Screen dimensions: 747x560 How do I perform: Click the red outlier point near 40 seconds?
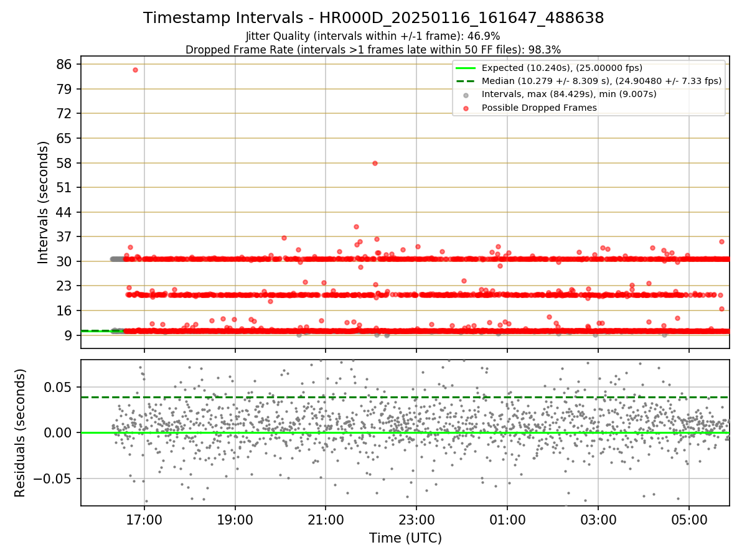click(x=356, y=227)
